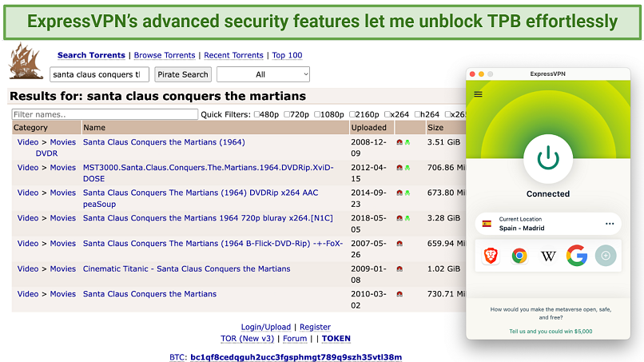Click magnet icon for peaSoup torrent

click(x=400, y=193)
